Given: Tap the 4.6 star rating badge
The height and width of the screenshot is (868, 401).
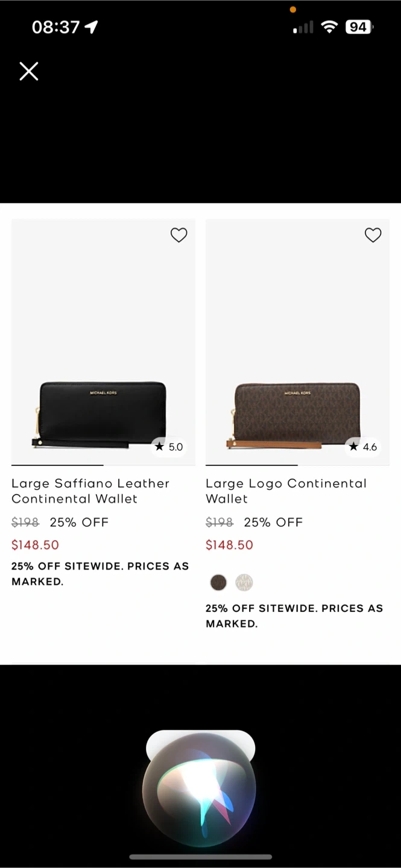Looking at the screenshot, I should click(x=363, y=447).
